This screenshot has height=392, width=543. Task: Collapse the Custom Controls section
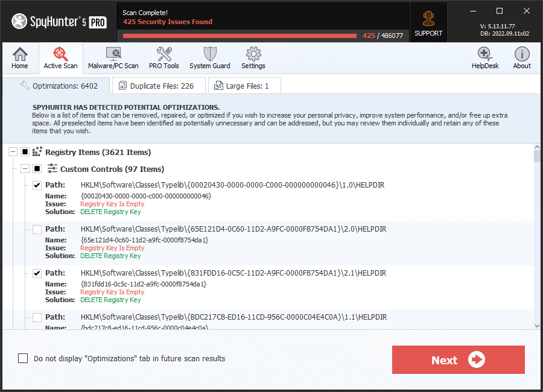pyautogui.click(x=25, y=168)
